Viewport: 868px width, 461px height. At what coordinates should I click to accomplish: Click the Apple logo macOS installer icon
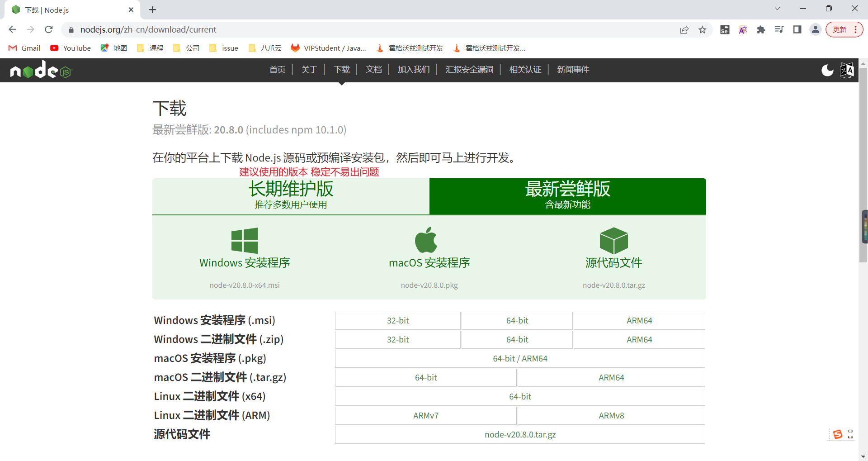click(x=426, y=240)
